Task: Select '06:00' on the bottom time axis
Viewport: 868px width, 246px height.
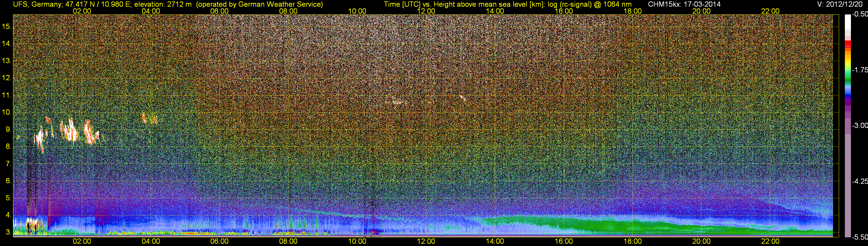Action: point(219,241)
